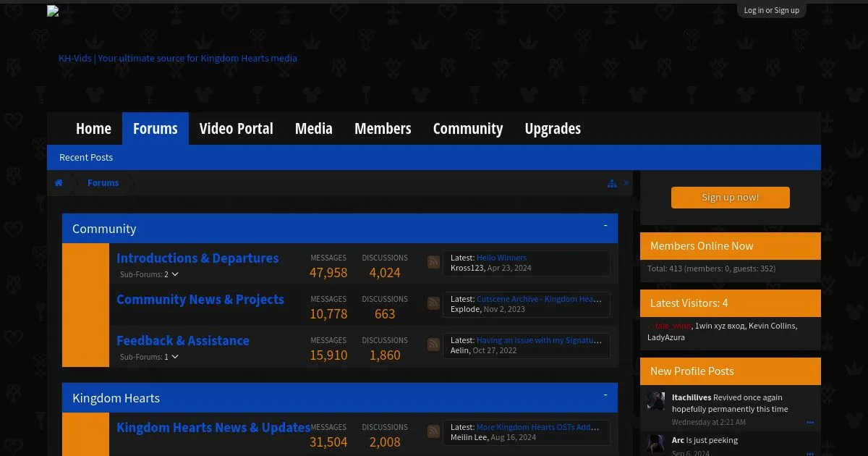This screenshot has width=868, height=456.
Task: Click Itachilives username in profile posts
Action: [x=692, y=397]
